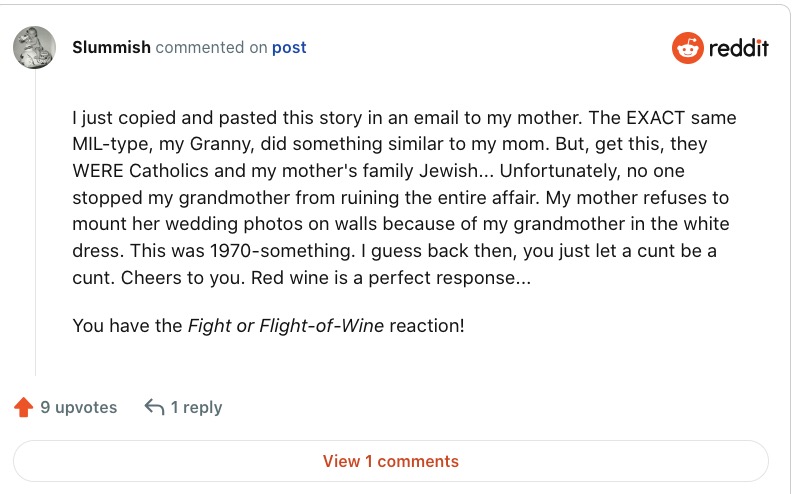The width and height of the screenshot is (808, 494).
Task: Follow the blue "post" link
Action: pos(289,47)
